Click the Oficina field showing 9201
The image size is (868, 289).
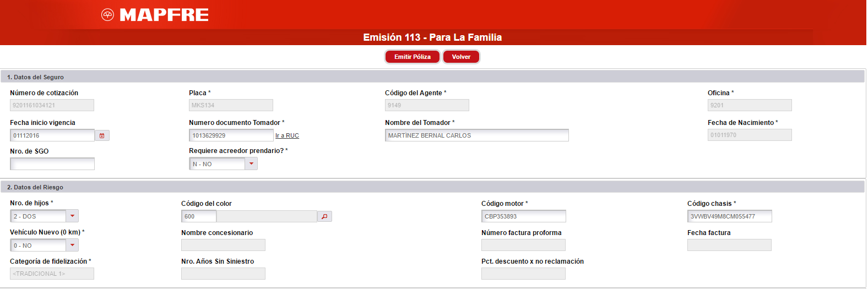750,105
